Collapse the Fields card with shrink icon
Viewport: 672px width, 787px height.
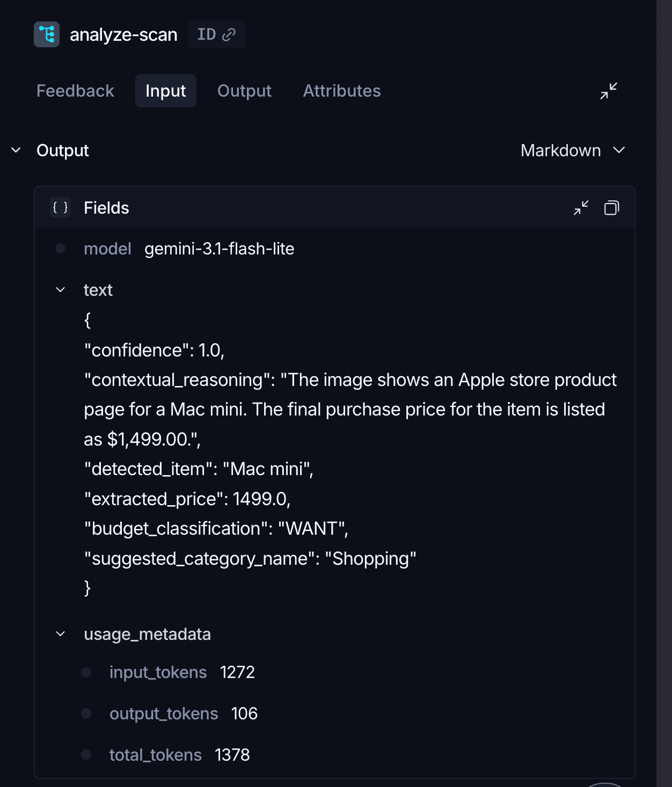[581, 207]
